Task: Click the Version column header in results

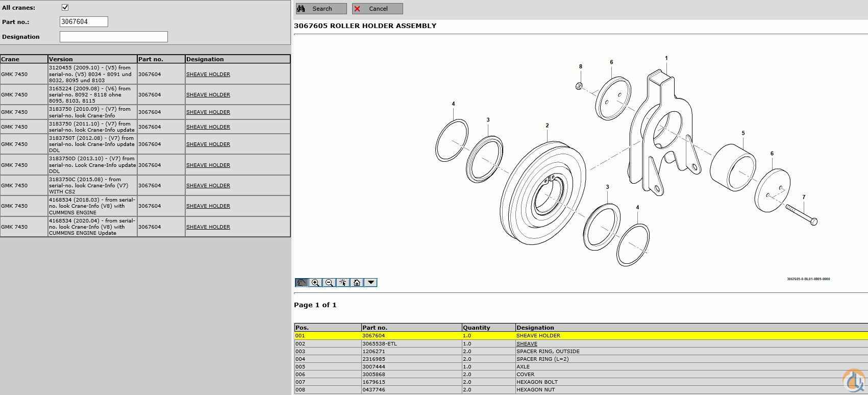Action: click(61, 59)
